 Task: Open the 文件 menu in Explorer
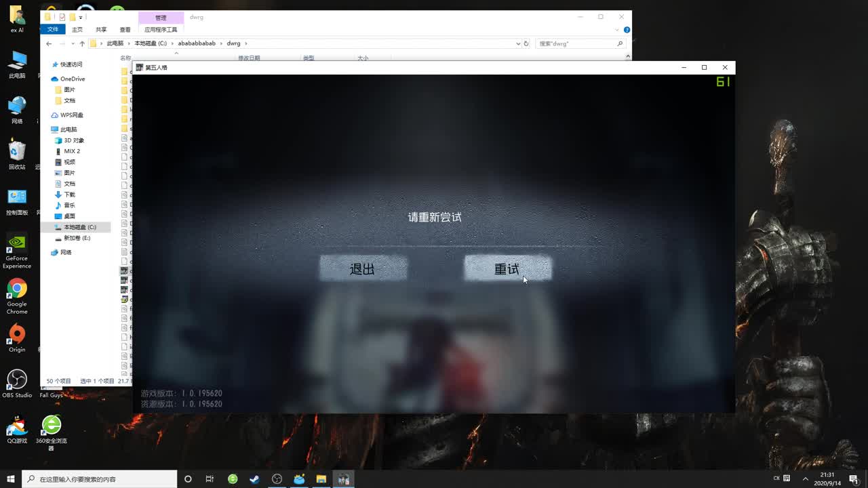[x=52, y=29]
